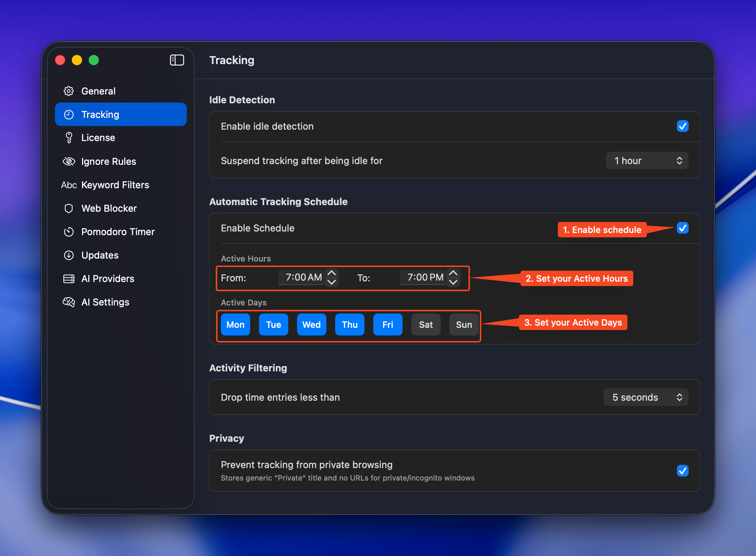756x556 pixels.
Task: Increase the From time using the up arrow
Action: coord(331,273)
